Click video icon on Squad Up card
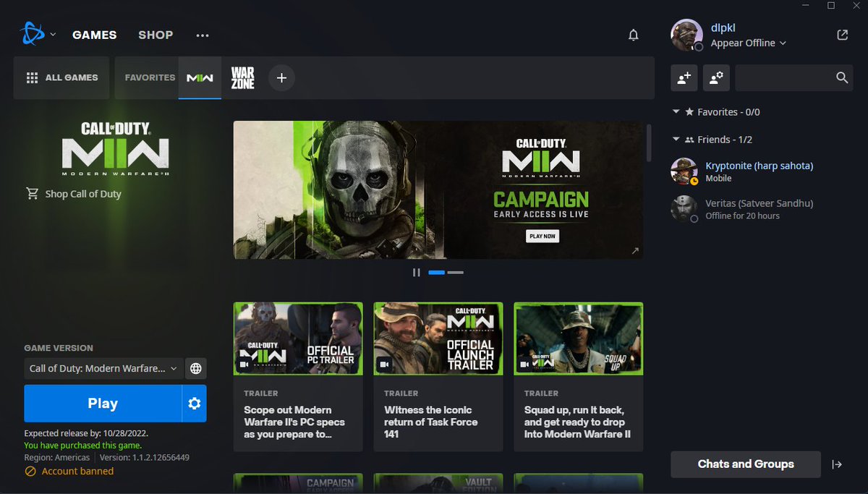 tap(525, 365)
